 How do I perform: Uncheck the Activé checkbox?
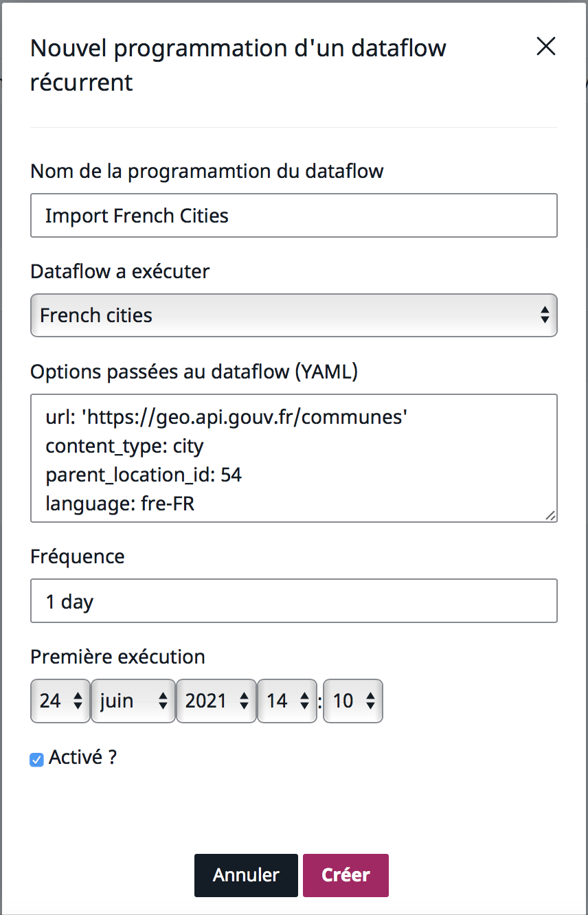pyautogui.click(x=37, y=760)
